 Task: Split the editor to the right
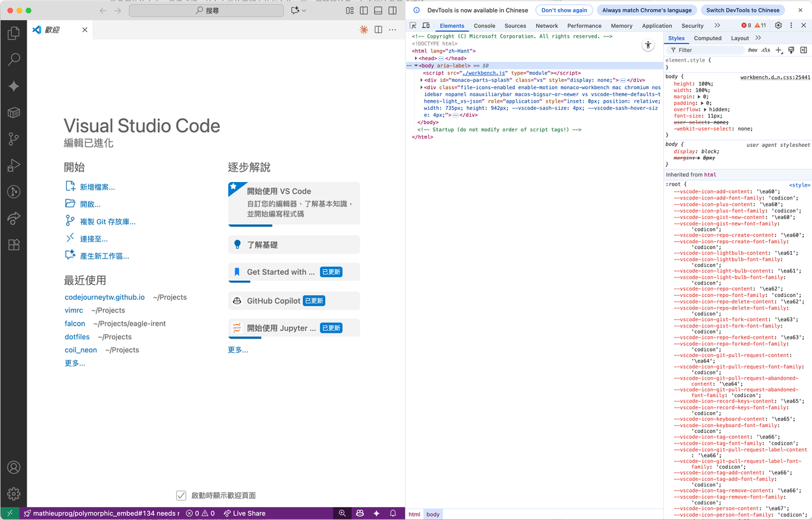[x=378, y=30]
